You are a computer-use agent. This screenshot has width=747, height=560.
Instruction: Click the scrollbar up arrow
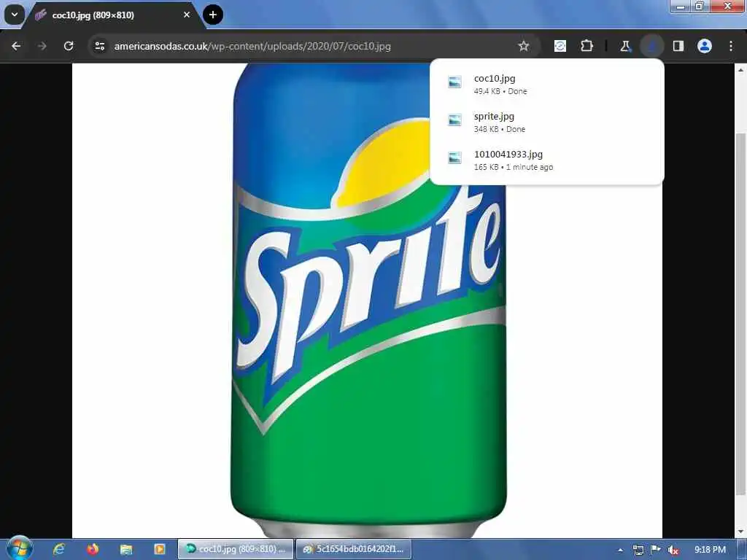coord(740,70)
